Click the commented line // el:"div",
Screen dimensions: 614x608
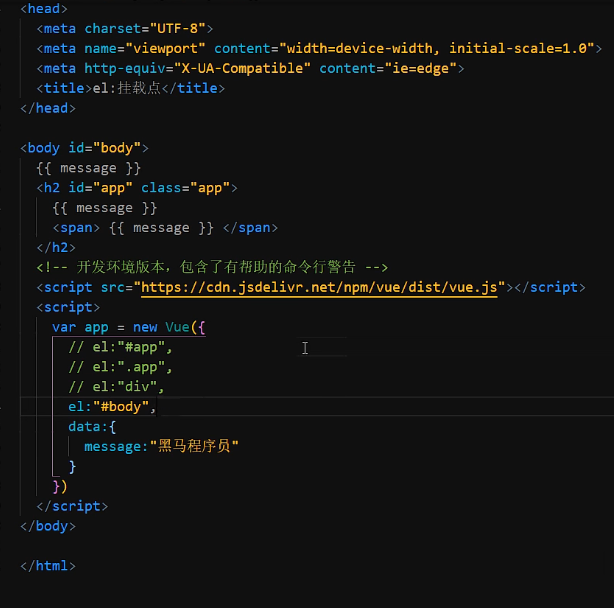(117, 387)
